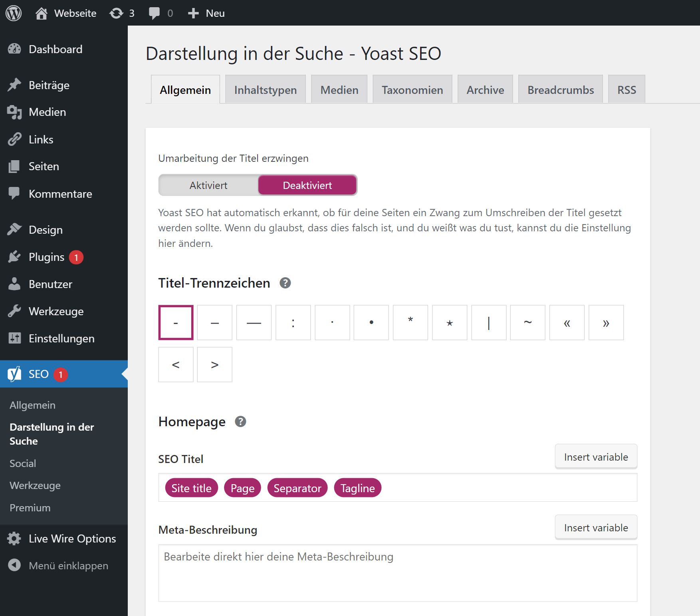700x616 pixels.
Task: Open the comments bubble in admin bar
Action: (160, 13)
